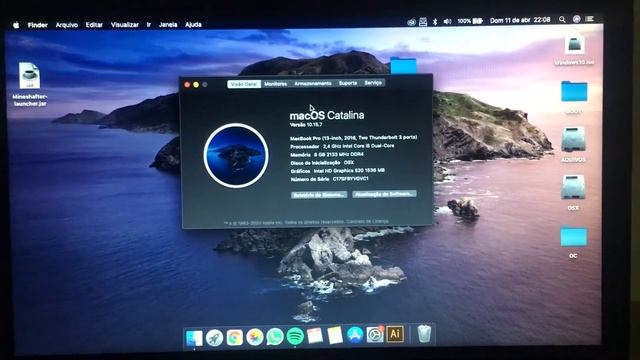Screen dimensions: 640x360
Task: Click the Intel Core i5 processor line
Action: click(x=342, y=146)
